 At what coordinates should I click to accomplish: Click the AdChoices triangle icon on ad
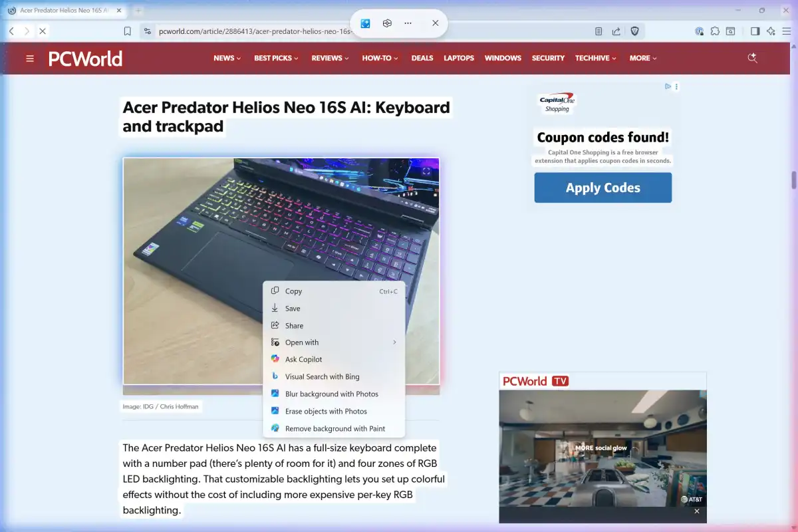(668, 86)
